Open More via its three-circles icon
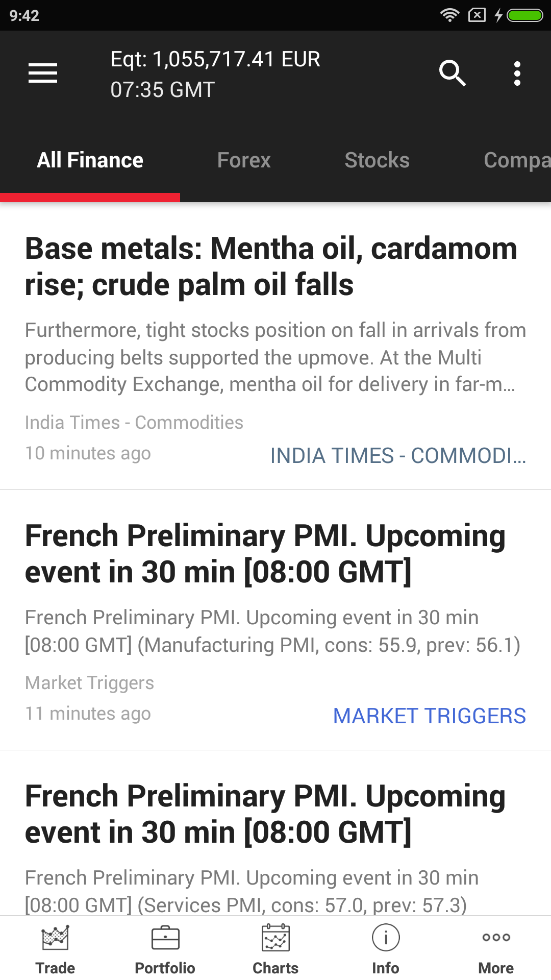 [x=496, y=938]
